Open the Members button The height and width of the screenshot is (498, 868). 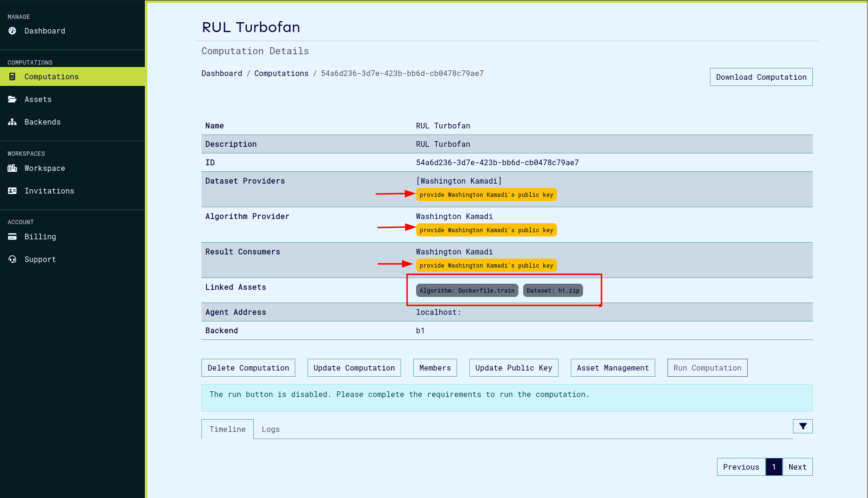[435, 368]
